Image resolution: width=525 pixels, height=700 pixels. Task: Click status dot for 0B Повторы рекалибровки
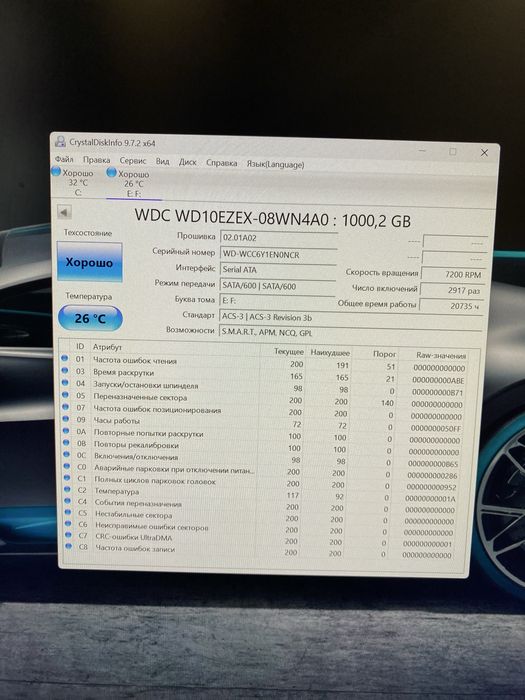click(x=67, y=442)
